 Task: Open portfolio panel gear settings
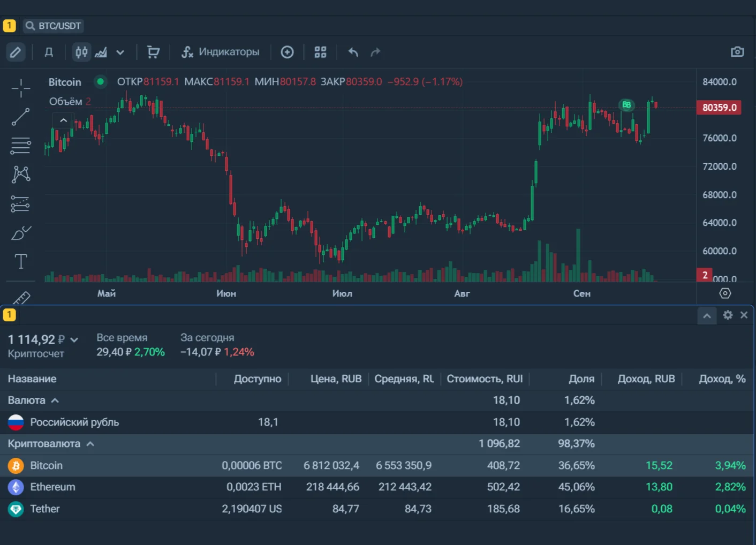[728, 315]
